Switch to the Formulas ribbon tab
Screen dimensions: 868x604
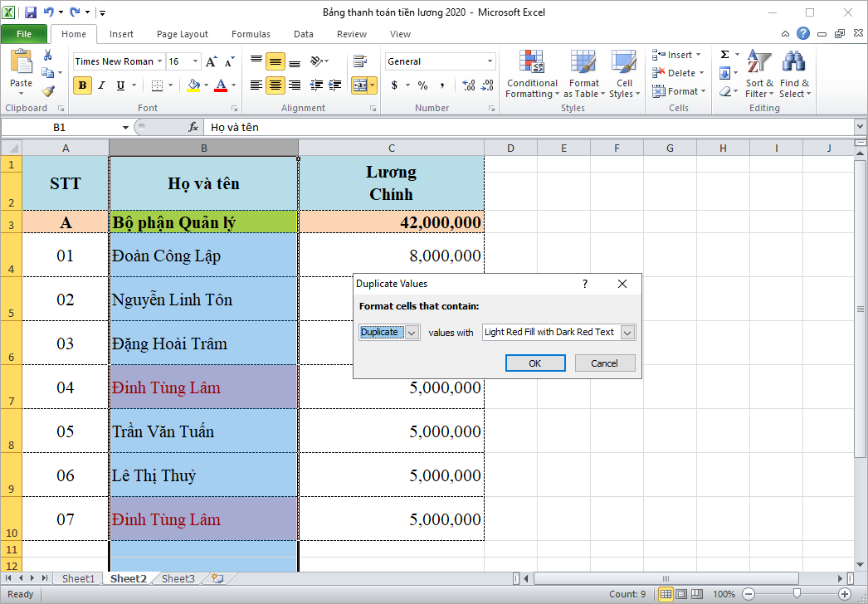[251, 34]
